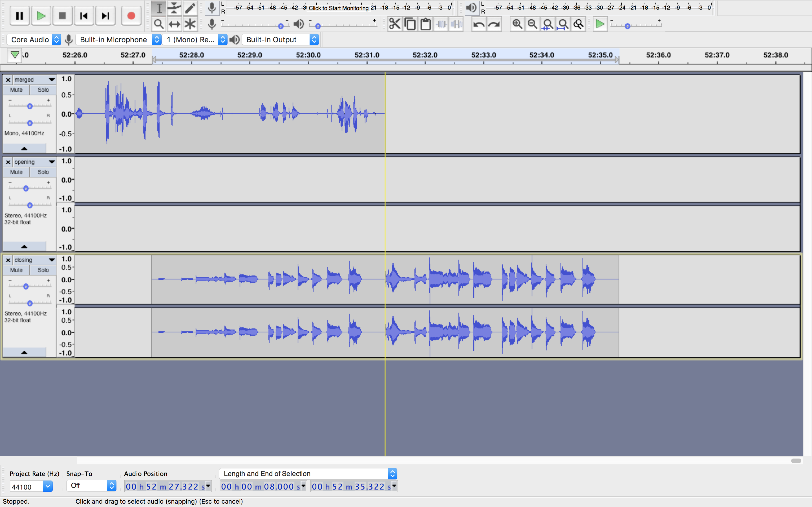Viewport: 812px width, 507px height.
Task: Click to Start Monitoring recording meter
Action: point(338,8)
